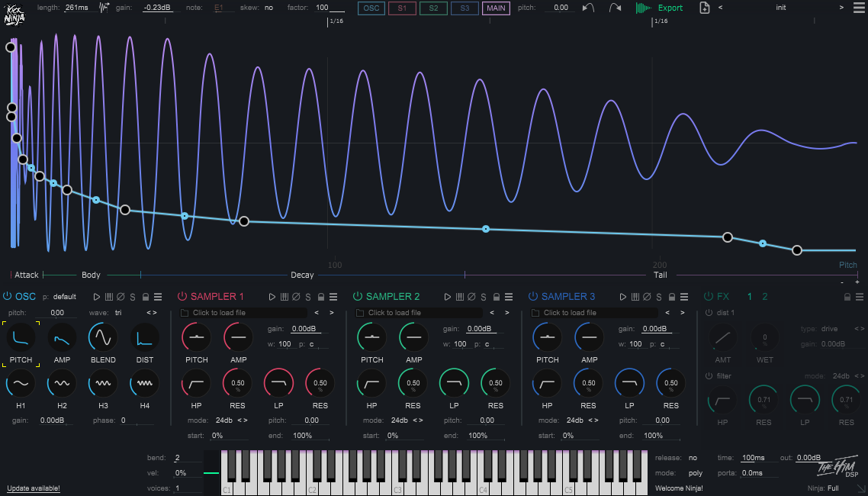This screenshot has height=496, width=868.
Task: Open the init preset name selector
Action: coord(780,8)
